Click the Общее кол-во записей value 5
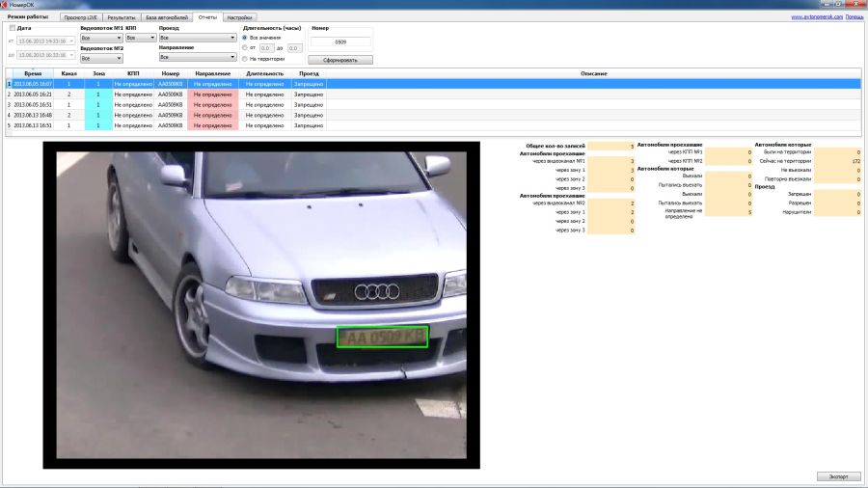The height and width of the screenshot is (488, 868). click(x=611, y=146)
